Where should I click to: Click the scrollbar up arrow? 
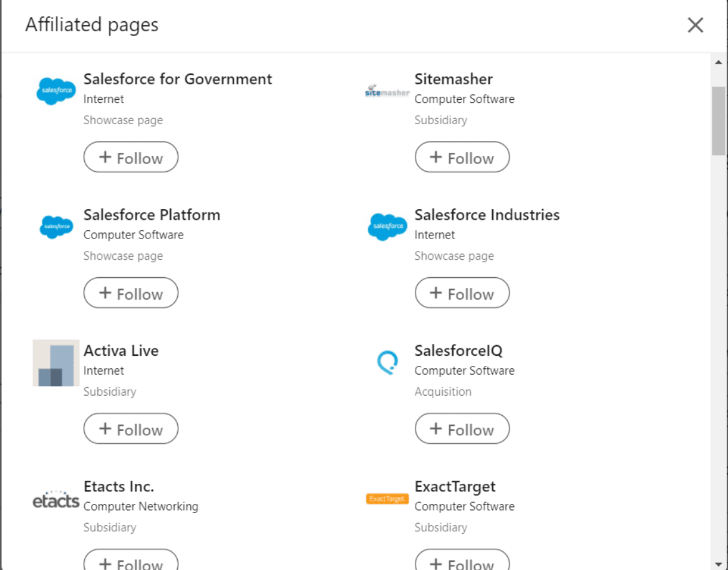click(718, 62)
